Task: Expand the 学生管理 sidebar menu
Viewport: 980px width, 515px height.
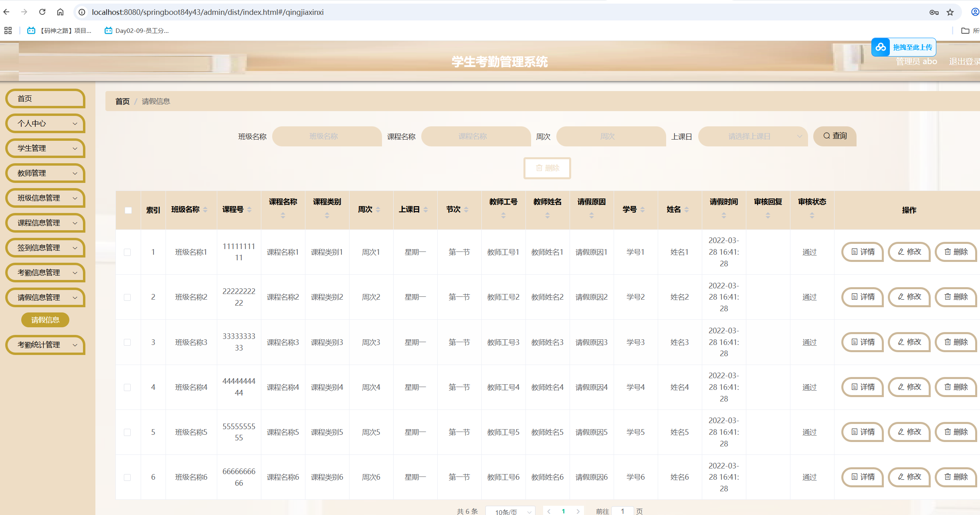Action: point(46,148)
